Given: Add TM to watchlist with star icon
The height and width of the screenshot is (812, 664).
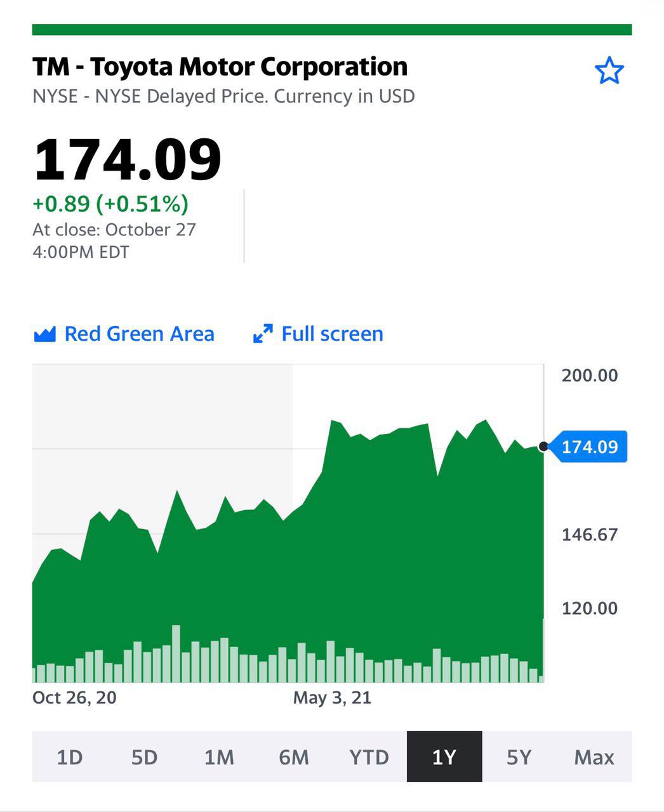Looking at the screenshot, I should [609, 70].
